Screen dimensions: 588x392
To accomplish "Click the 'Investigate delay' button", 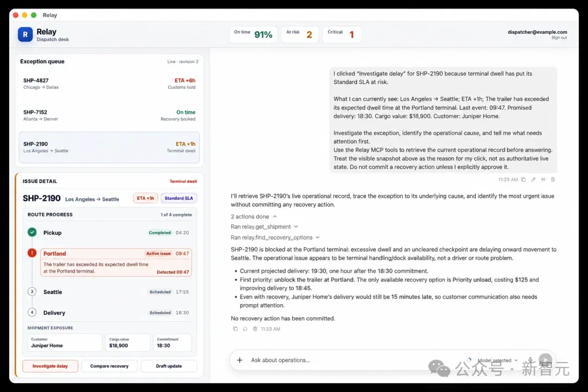I will click(x=50, y=366).
